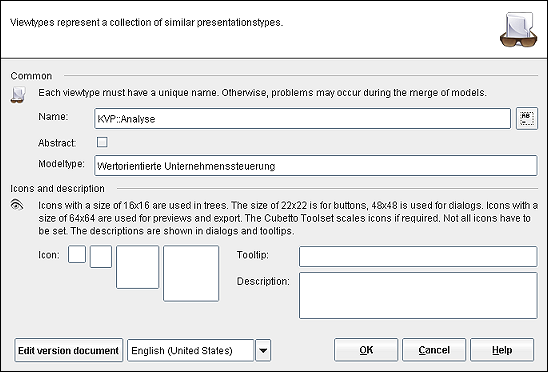Click the 'Viewtypes represent a collection' header text

click(146, 22)
